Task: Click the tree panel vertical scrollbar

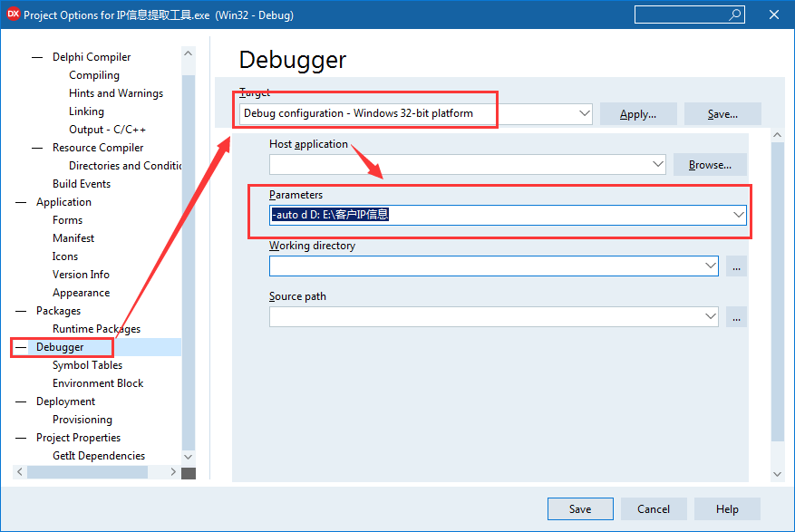Action: 188,263
